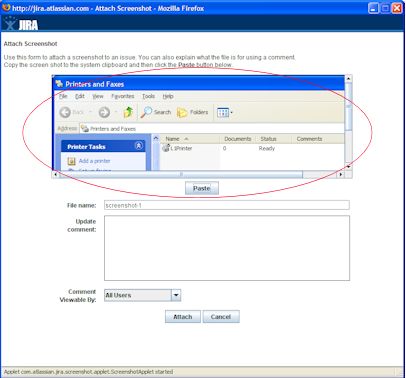406x378 pixels.
Task: Click the Add a printer link
Action: (94, 161)
